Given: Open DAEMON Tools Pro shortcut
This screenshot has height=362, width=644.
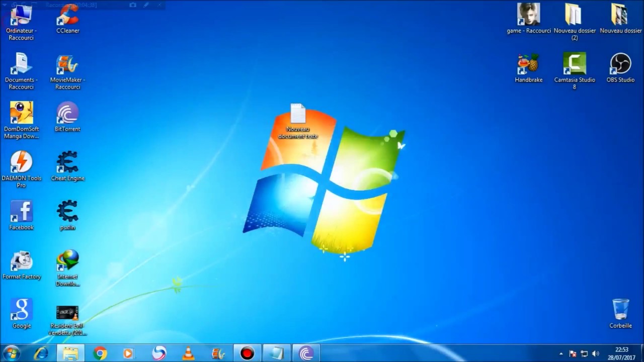Looking at the screenshot, I should (21, 170).
